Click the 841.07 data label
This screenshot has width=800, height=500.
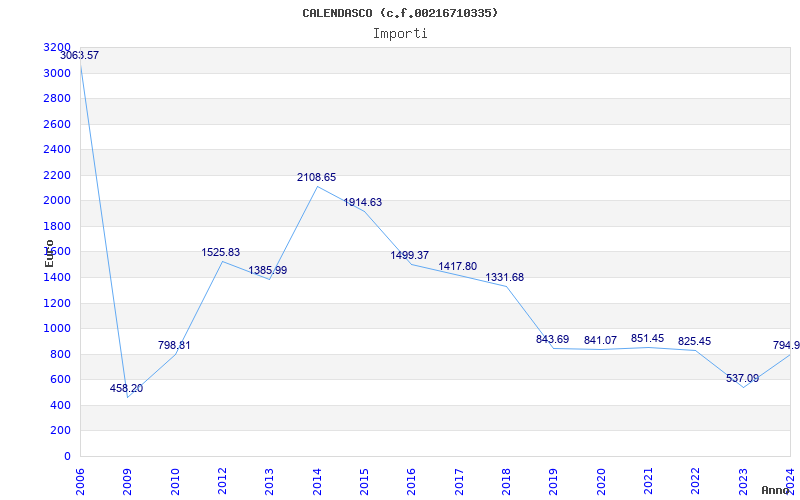coord(601,340)
